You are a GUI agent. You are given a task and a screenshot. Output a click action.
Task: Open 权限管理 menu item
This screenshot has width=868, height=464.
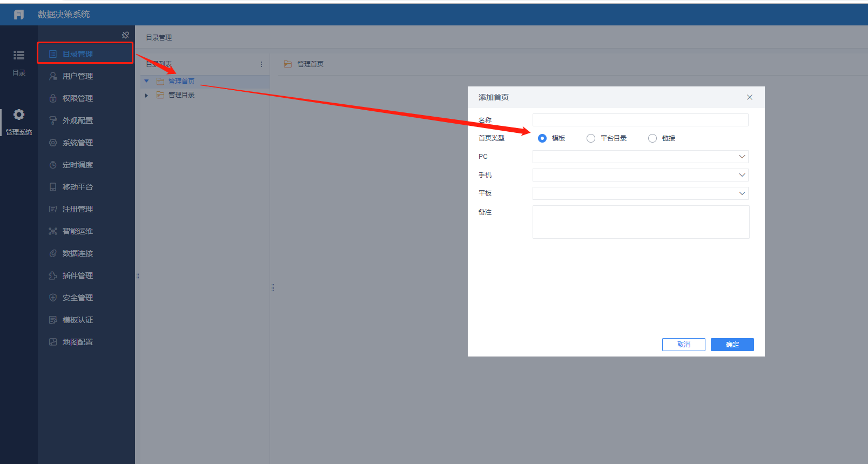point(85,98)
